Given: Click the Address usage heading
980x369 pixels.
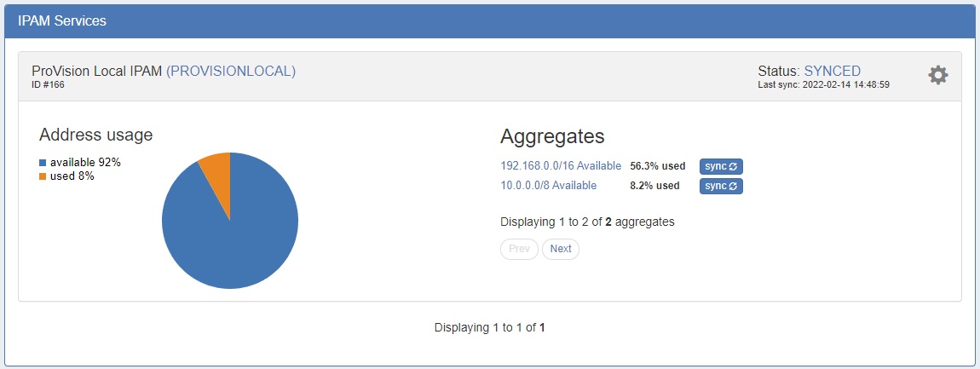Looking at the screenshot, I should [96, 135].
